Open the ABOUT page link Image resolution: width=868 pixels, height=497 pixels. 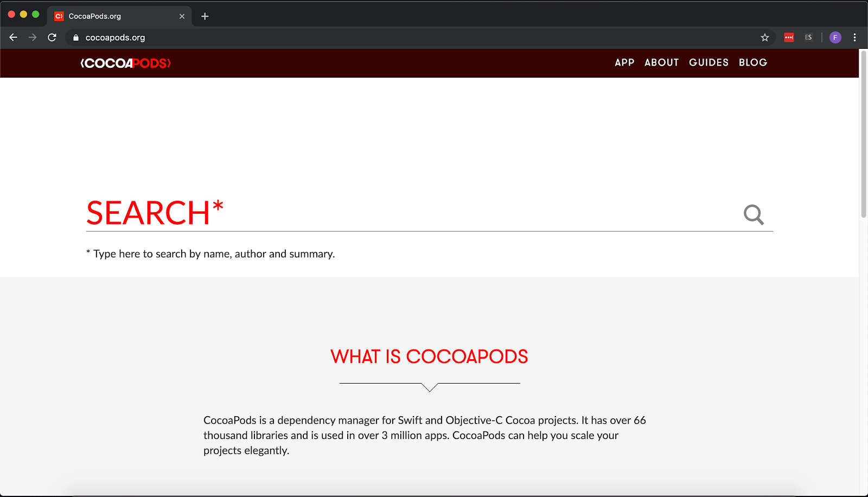pyautogui.click(x=661, y=62)
